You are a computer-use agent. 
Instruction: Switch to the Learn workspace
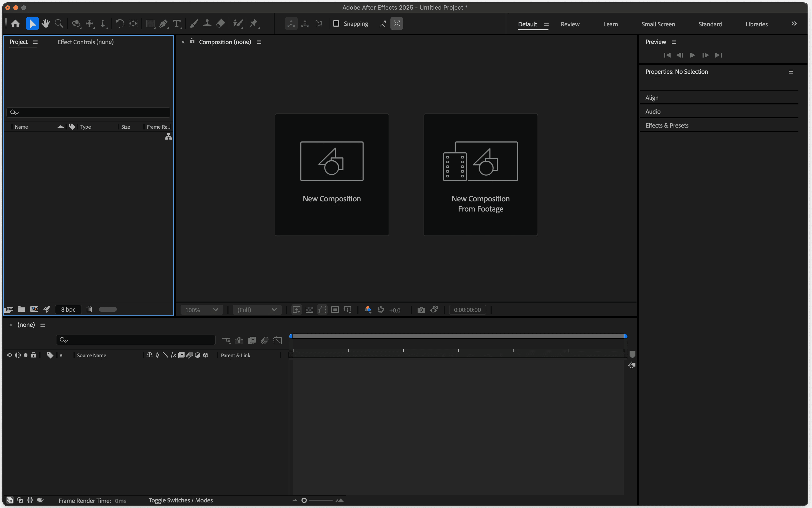pos(610,24)
